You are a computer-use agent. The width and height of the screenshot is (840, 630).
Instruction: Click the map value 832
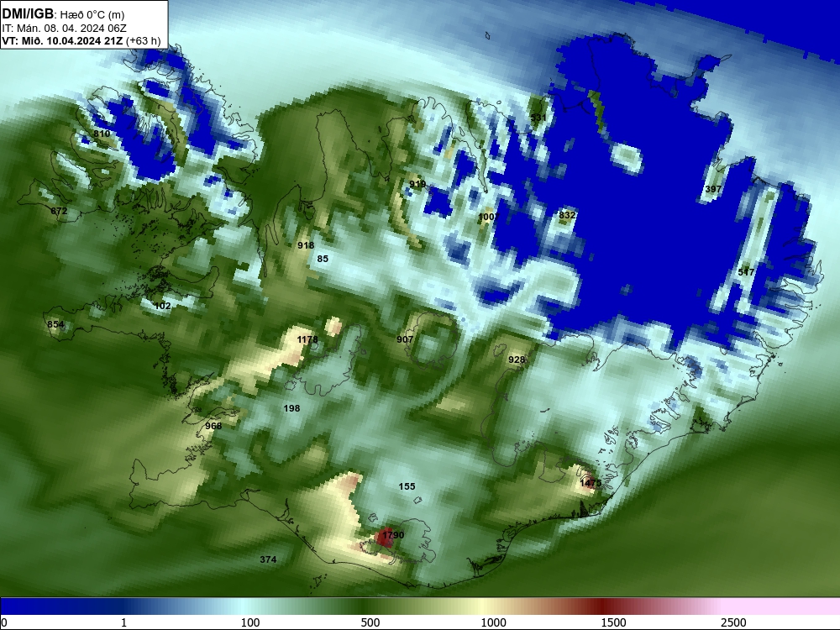click(x=567, y=215)
